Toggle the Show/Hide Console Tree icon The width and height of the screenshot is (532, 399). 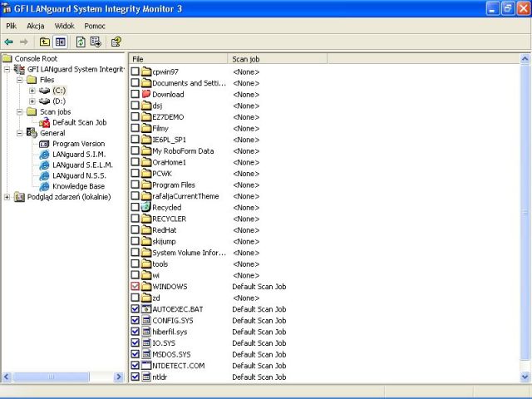click(61, 42)
